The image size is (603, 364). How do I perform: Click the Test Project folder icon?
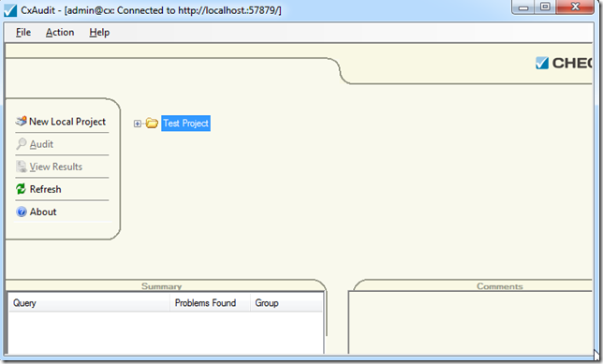pos(152,123)
